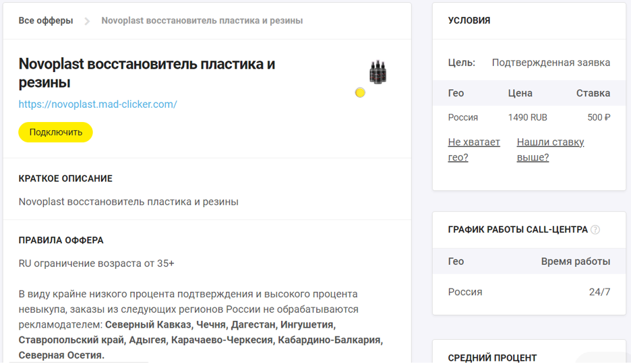Screen dimensions: 631x364
Task: Open the 'Все офферы' breadcrumb link
Action: (x=45, y=20)
